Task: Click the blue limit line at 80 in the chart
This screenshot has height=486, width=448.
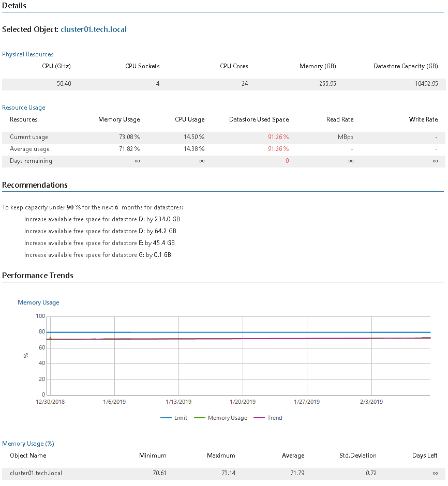Action: (238, 332)
